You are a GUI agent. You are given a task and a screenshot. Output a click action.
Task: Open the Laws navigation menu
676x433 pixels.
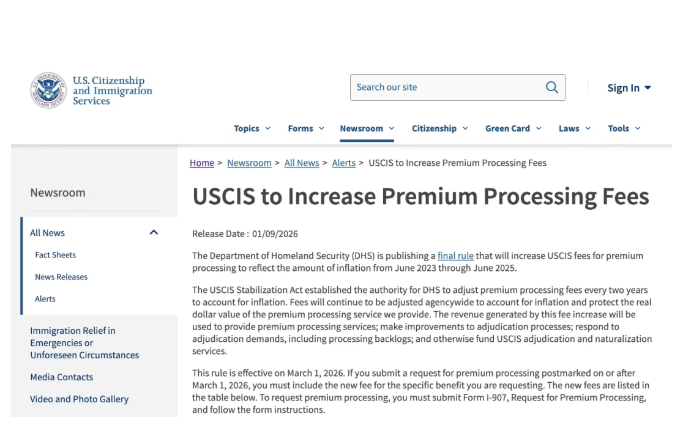[574, 129]
